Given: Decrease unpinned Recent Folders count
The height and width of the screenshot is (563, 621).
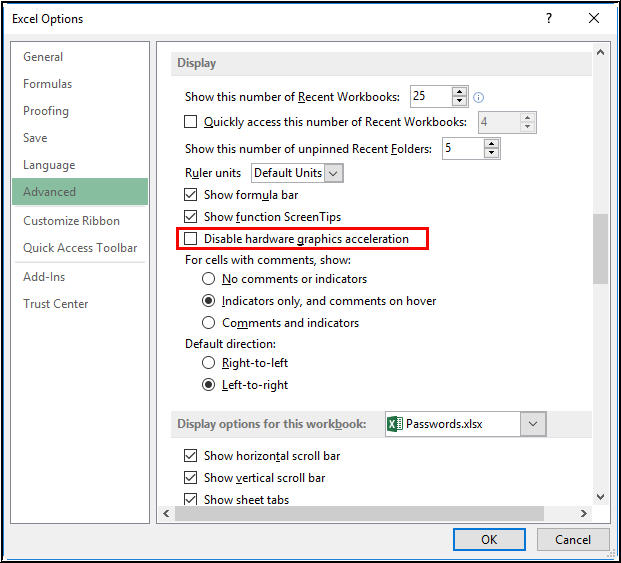Looking at the screenshot, I should pyautogui.click(x=491, y=153).
